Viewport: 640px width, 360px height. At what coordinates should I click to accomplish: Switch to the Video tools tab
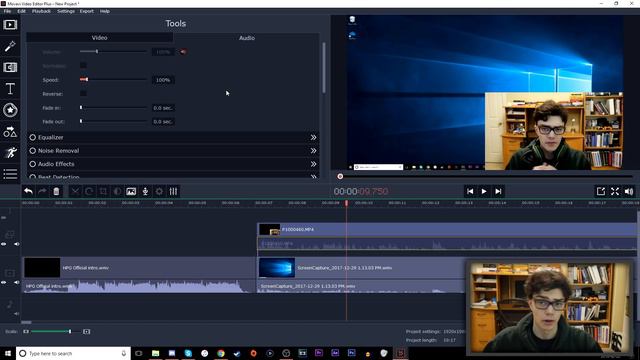pos(100,38)
